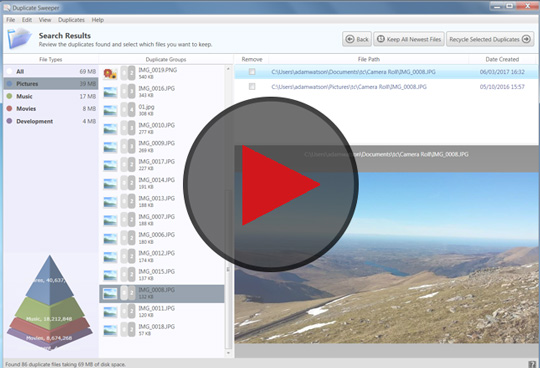Select the Development file type filter
The image size is (540, 368).
(x=51, y=121)
